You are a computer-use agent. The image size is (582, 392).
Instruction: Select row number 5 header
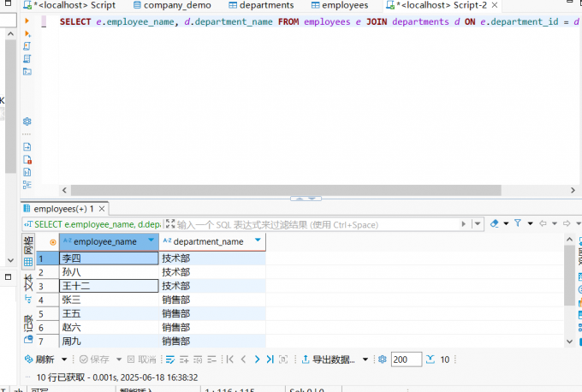pos(48,314)
